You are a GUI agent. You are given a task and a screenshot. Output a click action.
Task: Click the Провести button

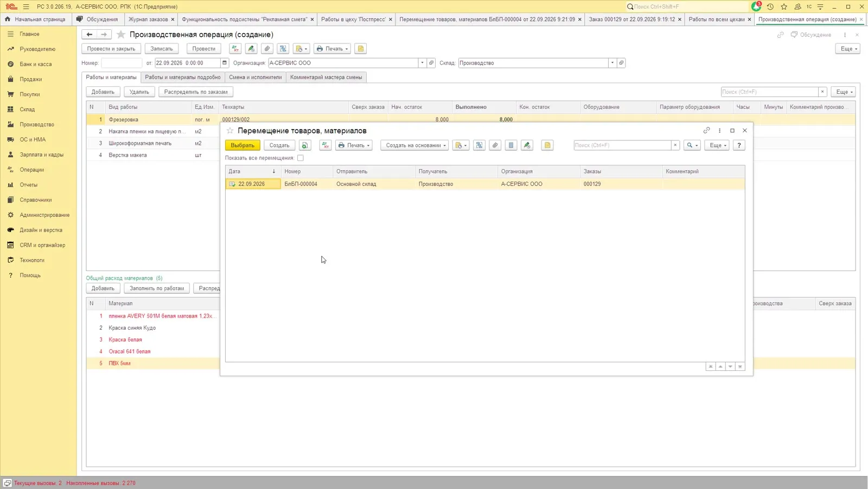click(204, 49)
